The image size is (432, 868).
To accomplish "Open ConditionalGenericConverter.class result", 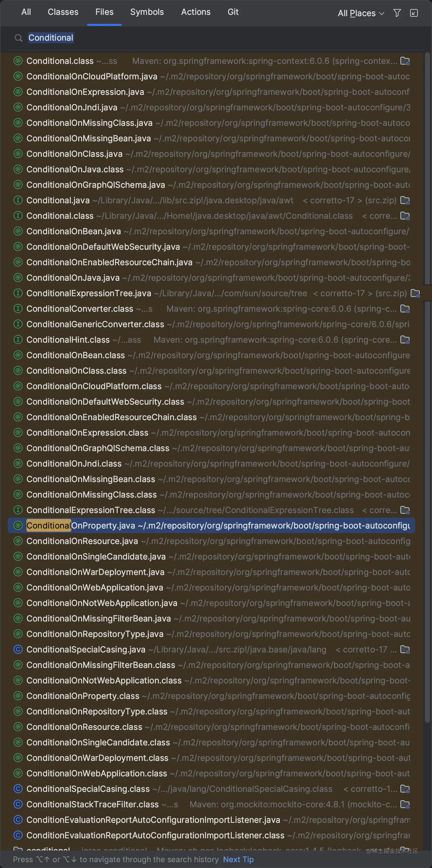I will coord(211,325).
